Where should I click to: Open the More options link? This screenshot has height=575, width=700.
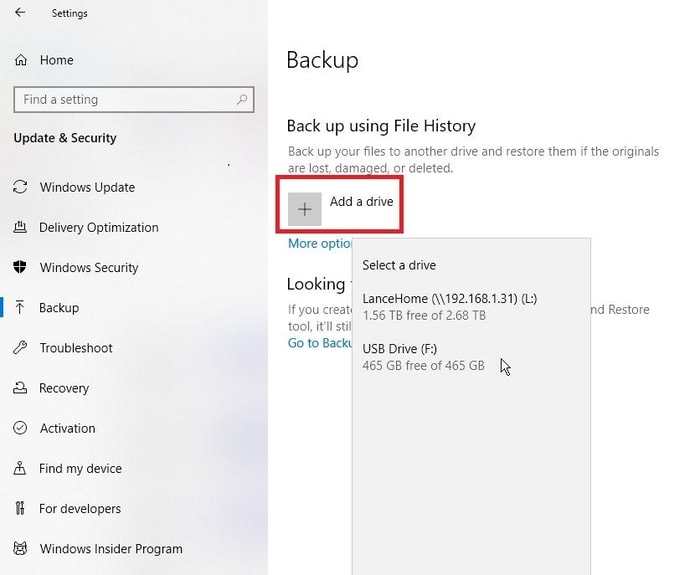(x=319, y=244)
